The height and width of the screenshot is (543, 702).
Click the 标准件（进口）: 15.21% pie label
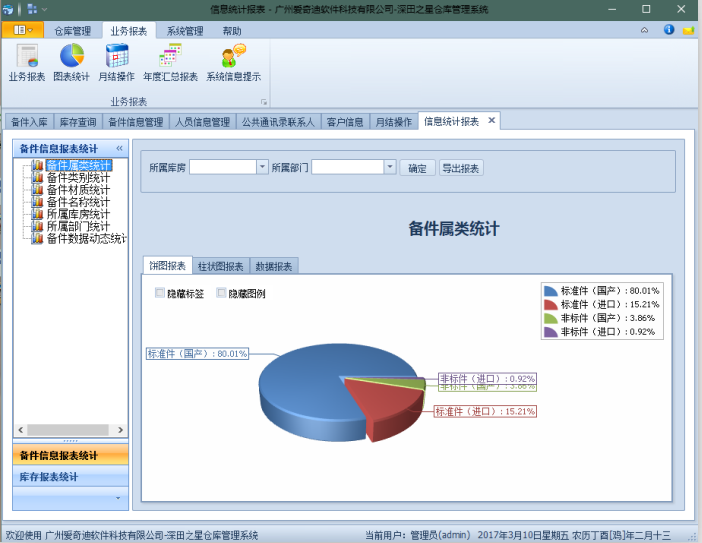485,411
